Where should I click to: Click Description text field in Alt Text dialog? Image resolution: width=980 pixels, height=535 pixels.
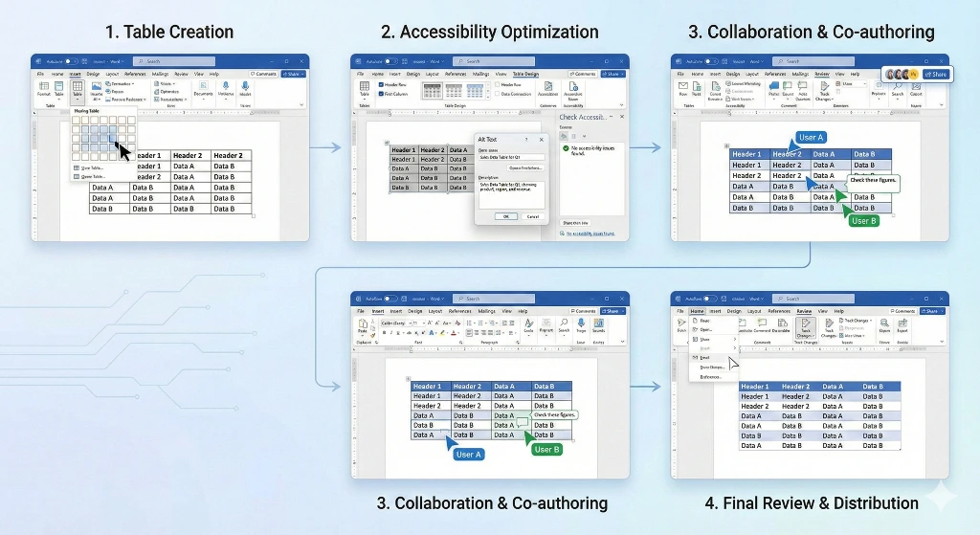[511, 194]
